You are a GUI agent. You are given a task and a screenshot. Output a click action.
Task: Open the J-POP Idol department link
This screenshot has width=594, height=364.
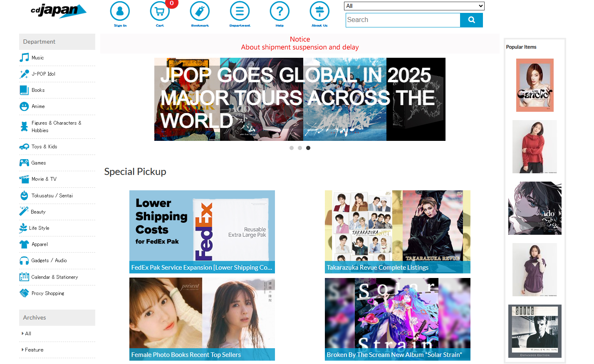(43, 74)
